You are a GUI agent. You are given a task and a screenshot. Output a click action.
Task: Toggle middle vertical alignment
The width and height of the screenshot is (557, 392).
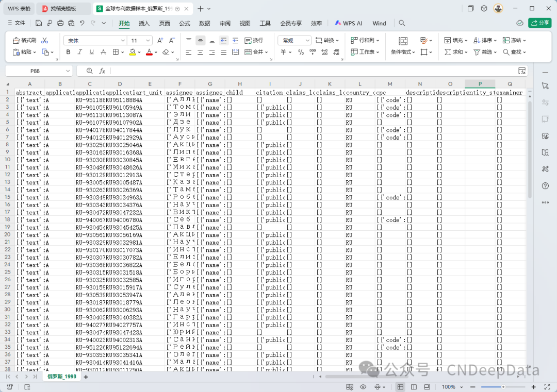point(200,41)
